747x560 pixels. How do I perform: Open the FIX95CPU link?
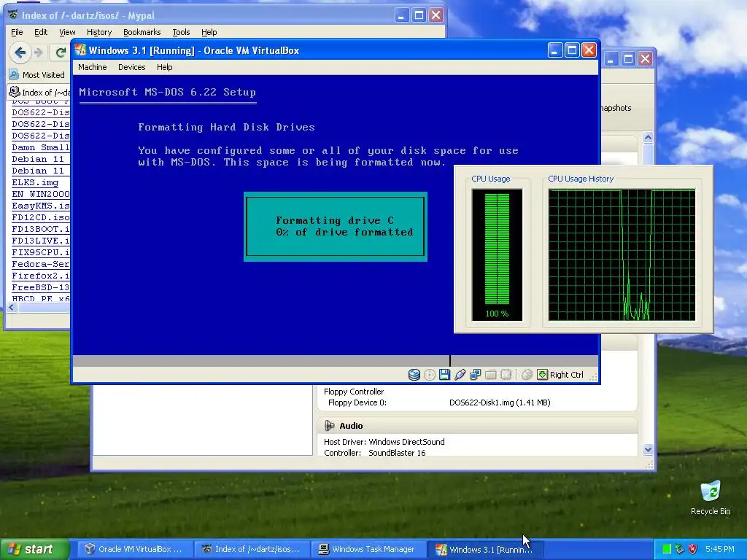click(x=41, y=252)
